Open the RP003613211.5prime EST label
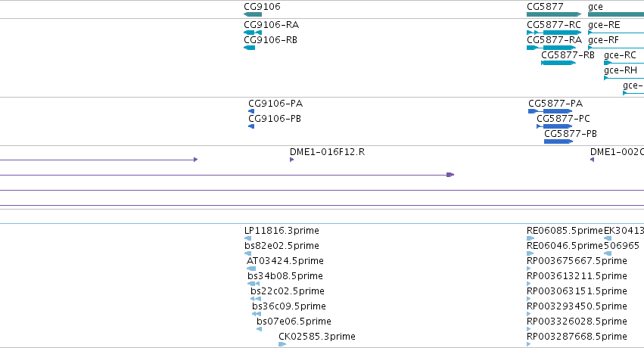The width and height of the screenshot is (644, 348). (577, 276)
